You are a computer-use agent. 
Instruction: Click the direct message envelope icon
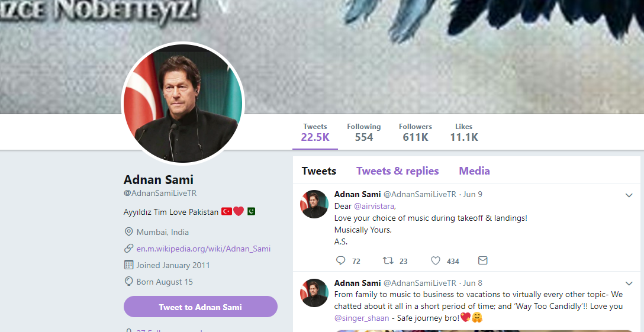(x=483, y=260)
